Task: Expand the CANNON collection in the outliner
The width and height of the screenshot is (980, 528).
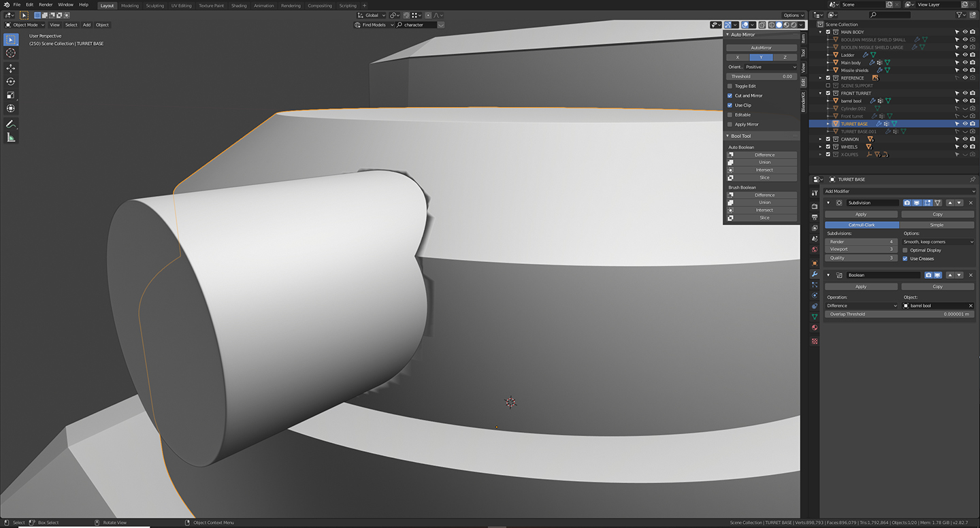Action: point(821,139)
